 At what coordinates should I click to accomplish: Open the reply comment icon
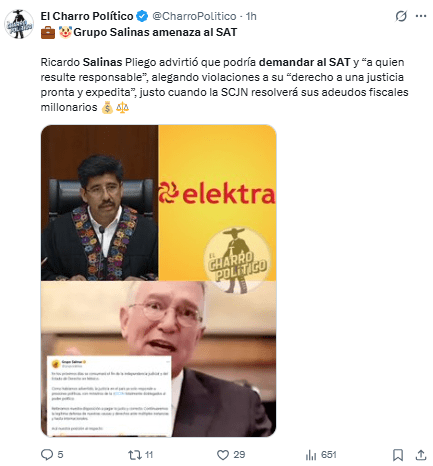coord(47,455)
